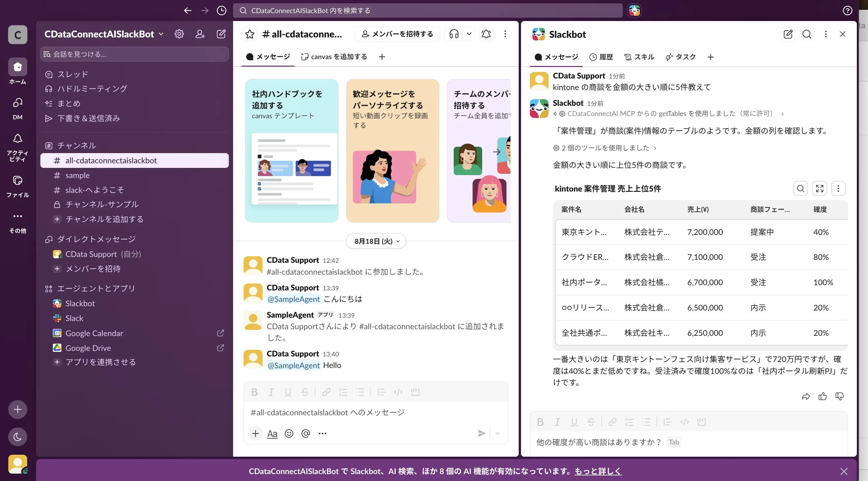Image resolution: width=868 pixels, height=481 pixels.
Task: Open Google Drive app
Action: coord(135,348)
